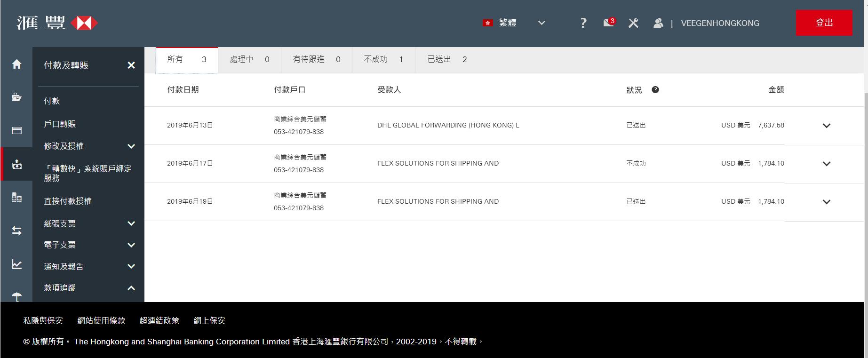Image resolution: width=868 pixels, height=358 pixels.
Task: Click the 已送出 status in DHL row
Action: [x=636, y=125]
